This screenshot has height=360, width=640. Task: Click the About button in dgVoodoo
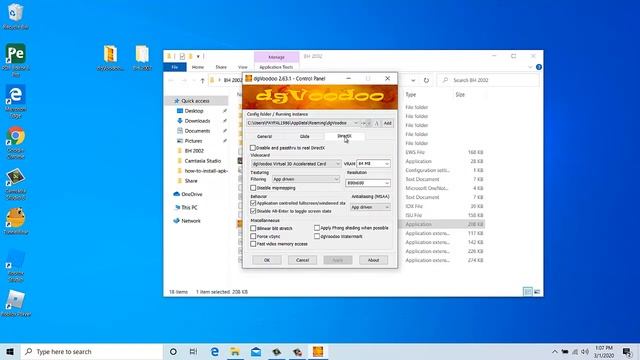(x=373, y=260)
